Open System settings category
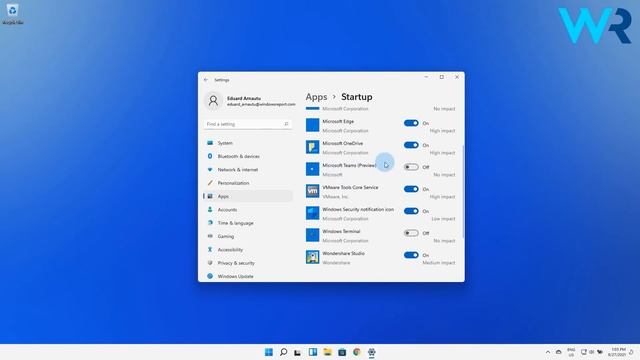 [x=248, y=143]
